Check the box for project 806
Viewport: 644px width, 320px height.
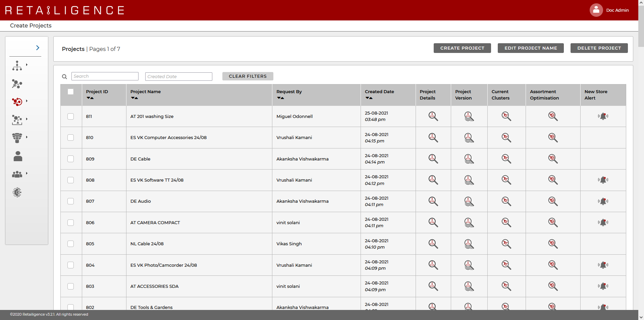pos(70,222)
